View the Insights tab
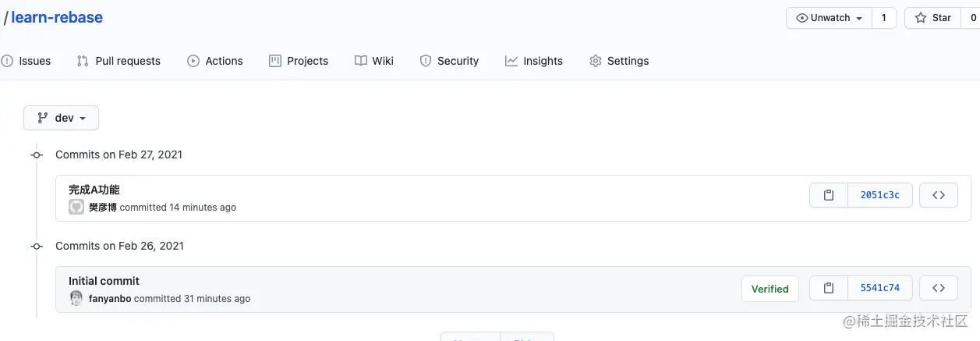980x341 pixels. (x=534, y=61)
